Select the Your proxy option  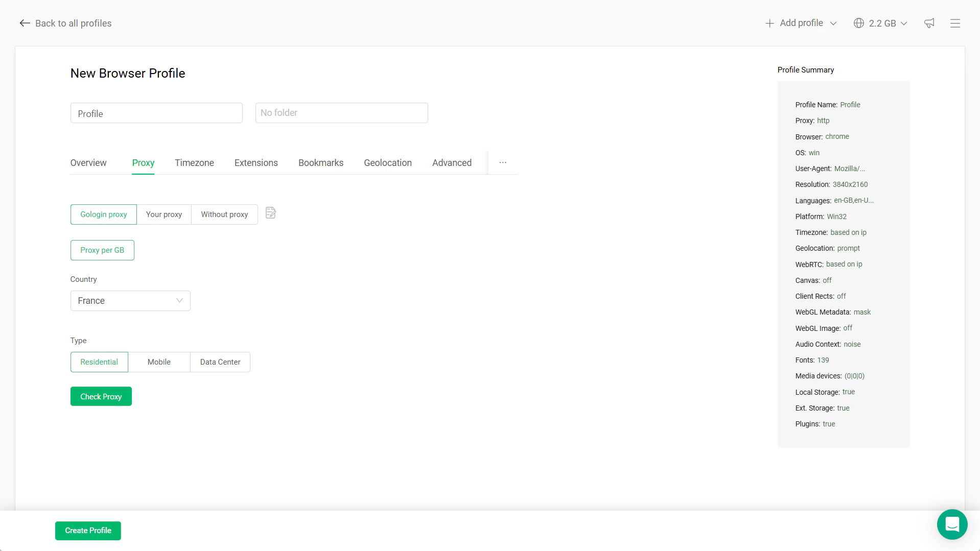pos(164,214)
